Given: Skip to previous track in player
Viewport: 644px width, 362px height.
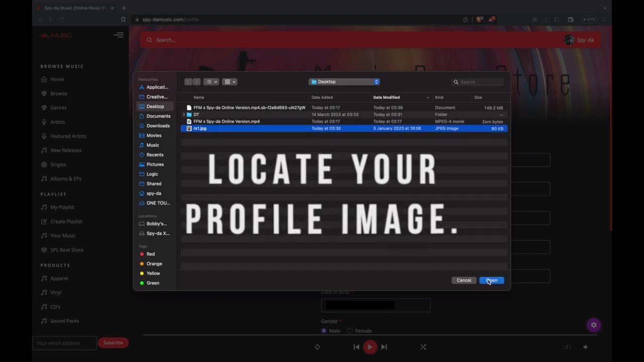Looking at the screenshot, I should click(356, 347).
